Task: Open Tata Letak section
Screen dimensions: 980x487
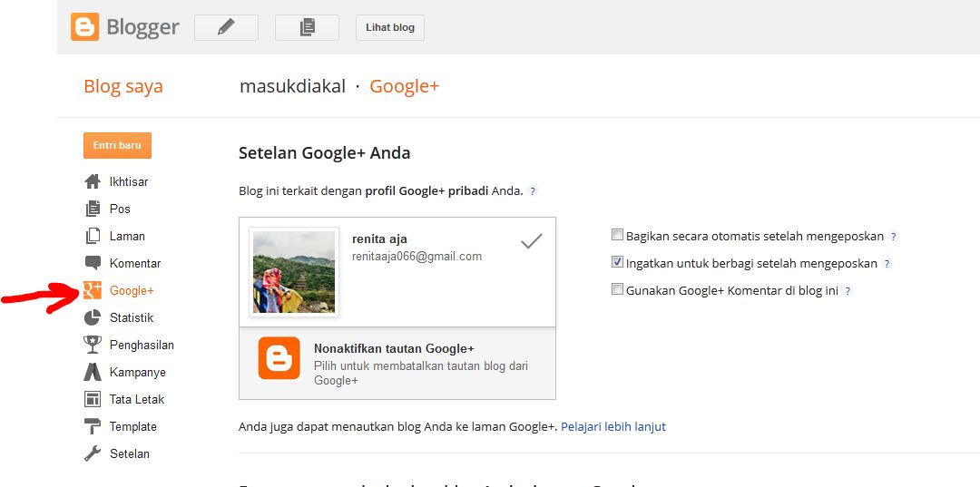Action: [137, 399]
